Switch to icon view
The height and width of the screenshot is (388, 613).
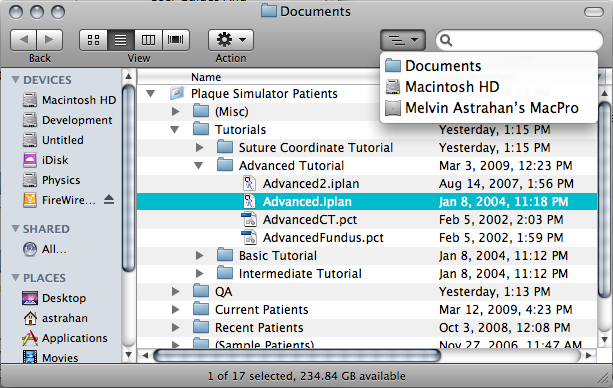point(93,40)
